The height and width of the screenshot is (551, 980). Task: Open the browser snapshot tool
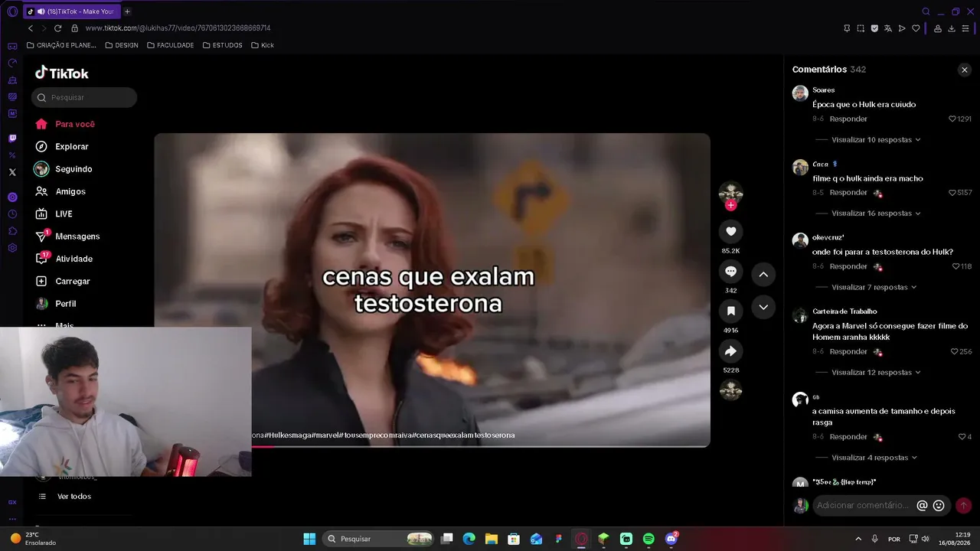[861, 28]
